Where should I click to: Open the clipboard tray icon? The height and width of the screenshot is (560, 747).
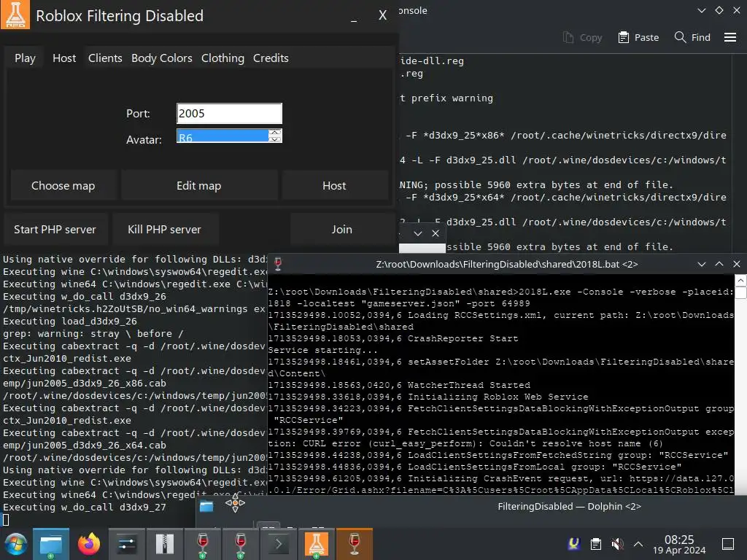click(595, 544)
